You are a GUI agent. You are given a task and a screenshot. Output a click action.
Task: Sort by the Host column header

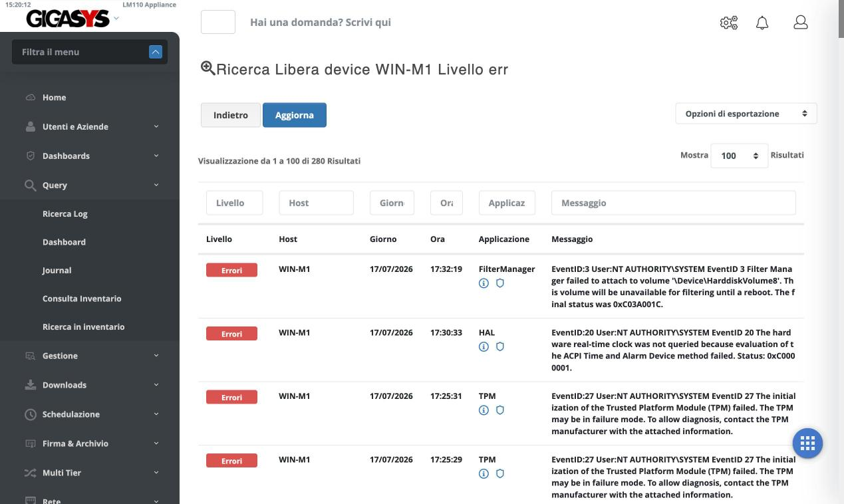[288, 239]
